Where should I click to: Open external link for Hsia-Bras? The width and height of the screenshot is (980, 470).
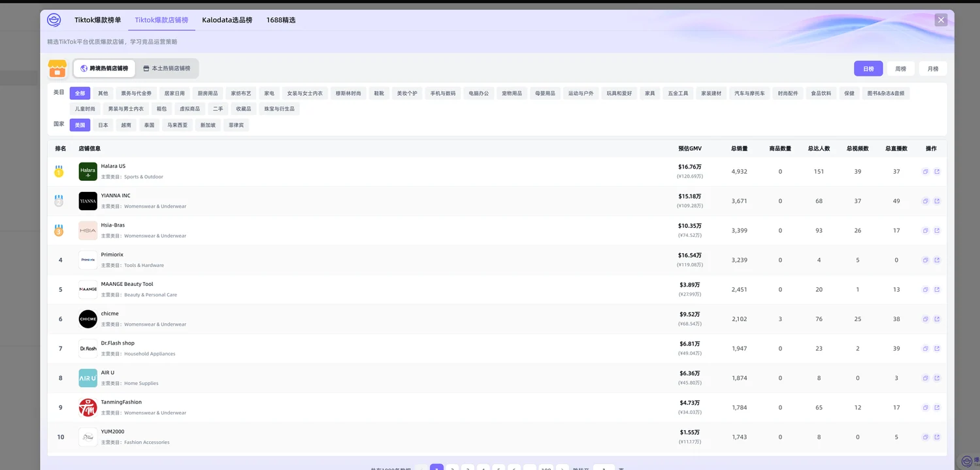click(937, 230)
